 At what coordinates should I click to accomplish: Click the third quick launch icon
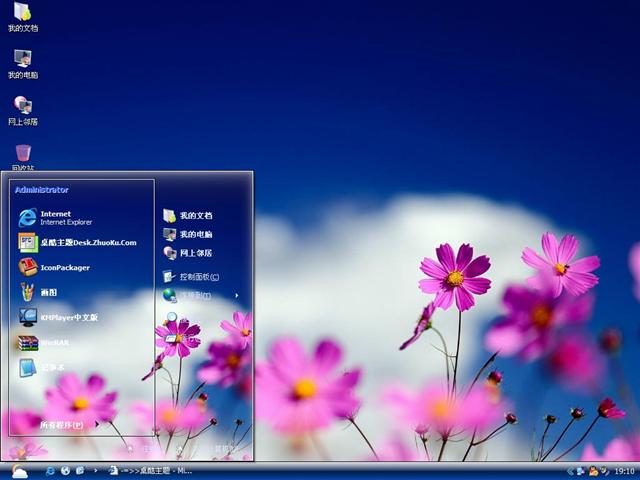pyautogui.click(x=80, y=471)
